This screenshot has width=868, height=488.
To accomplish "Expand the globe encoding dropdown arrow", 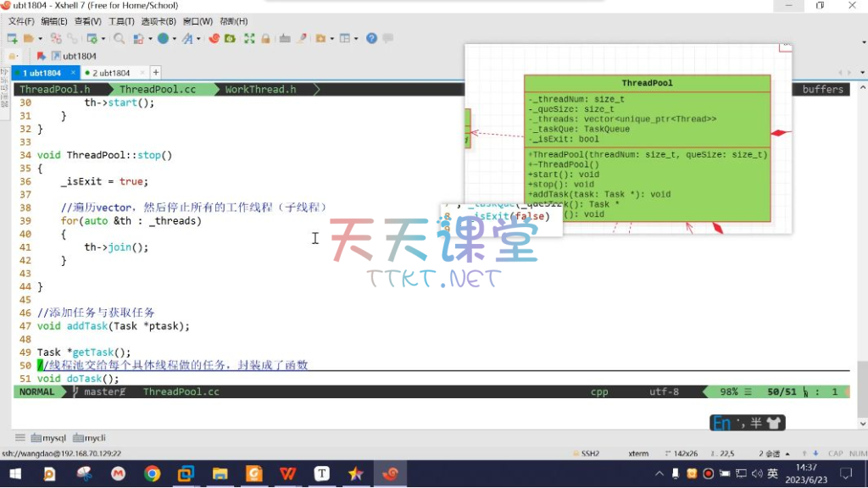I will pos(173,38).
